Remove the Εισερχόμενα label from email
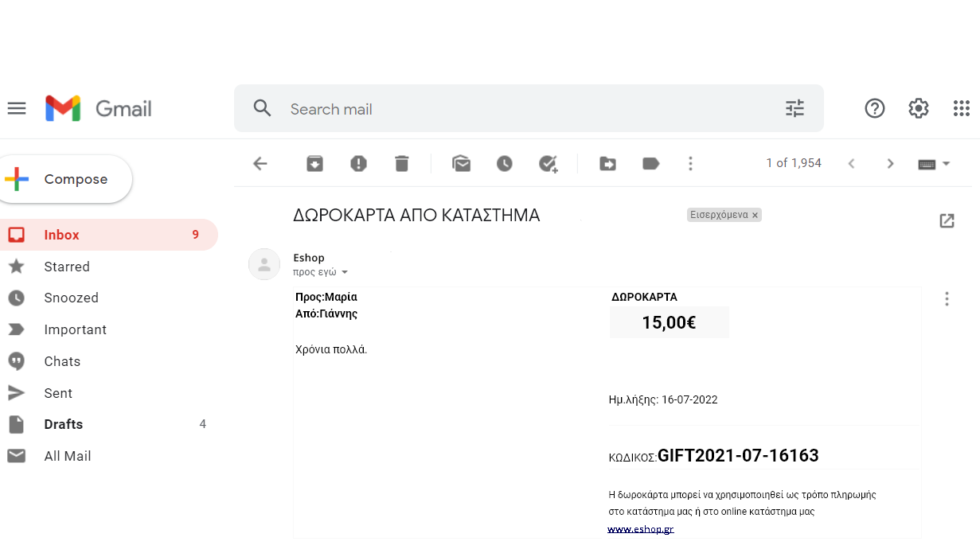This screenshot has width=980, height=557. point(755,215)
